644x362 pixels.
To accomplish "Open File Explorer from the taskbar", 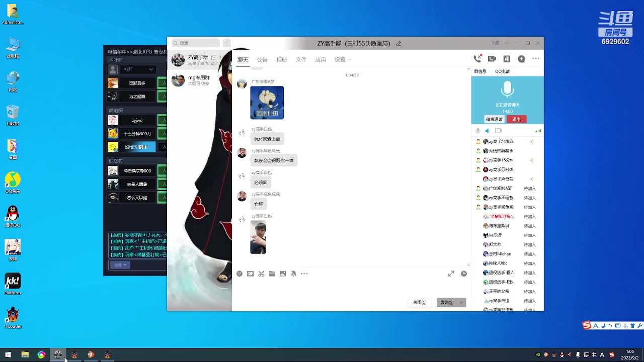I will (25, 355).
